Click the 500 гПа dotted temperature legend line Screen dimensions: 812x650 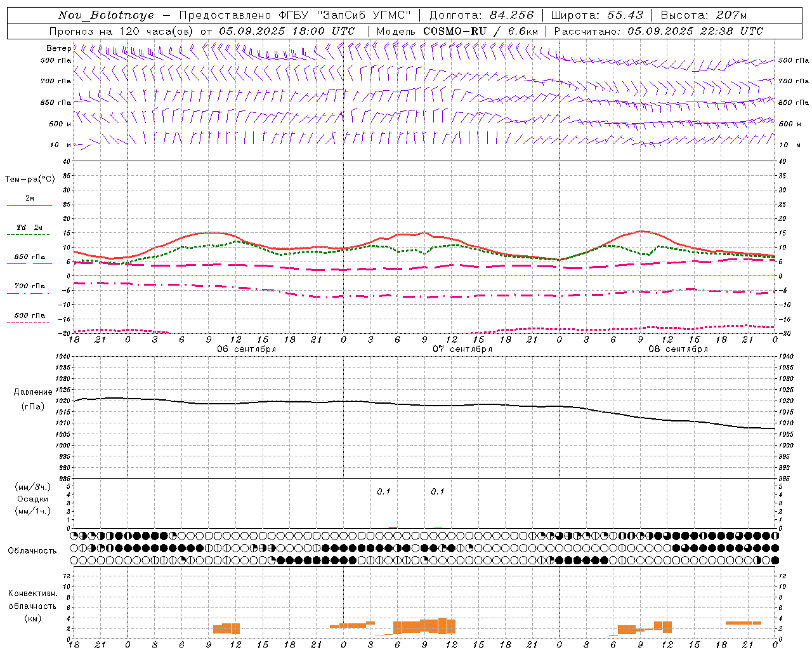[x=29, y=323]
